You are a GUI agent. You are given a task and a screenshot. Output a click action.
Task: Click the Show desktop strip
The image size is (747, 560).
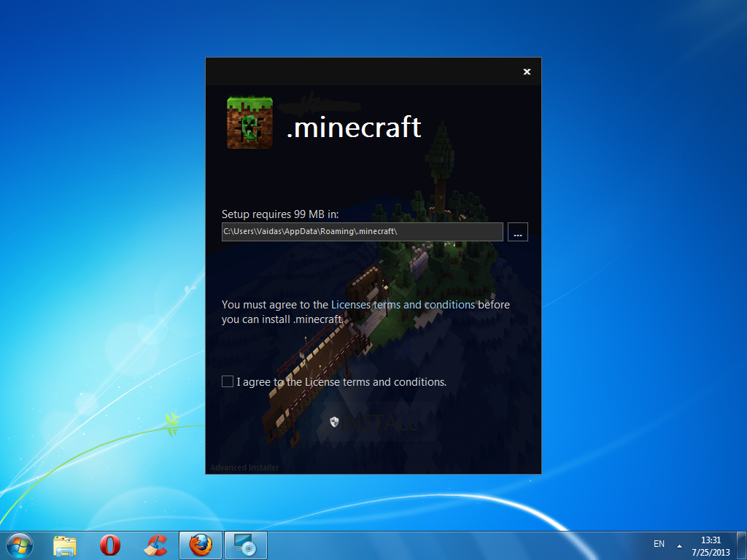coord(742,545)
